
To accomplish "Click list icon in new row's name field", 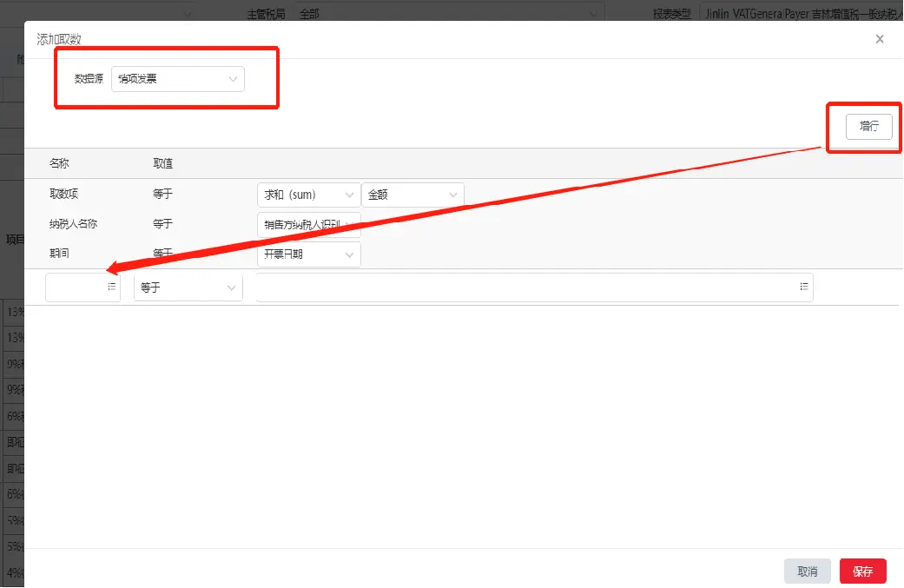I will (112, 287).
